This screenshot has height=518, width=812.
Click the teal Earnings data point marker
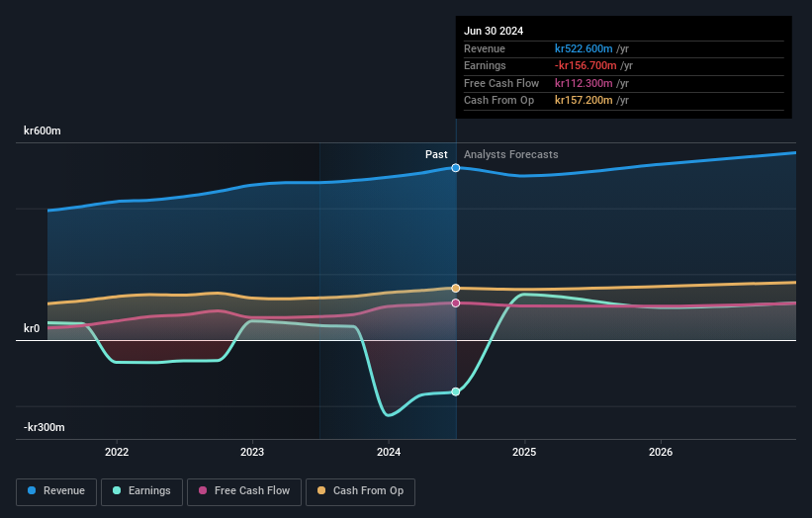456,391
